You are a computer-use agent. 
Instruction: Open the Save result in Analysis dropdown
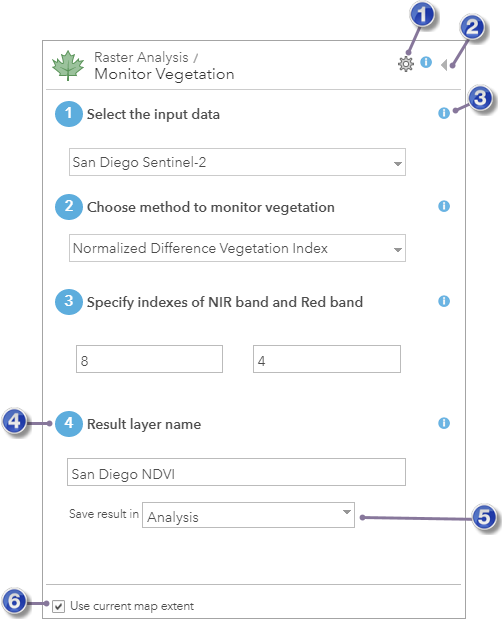click(x=248, y=515)
